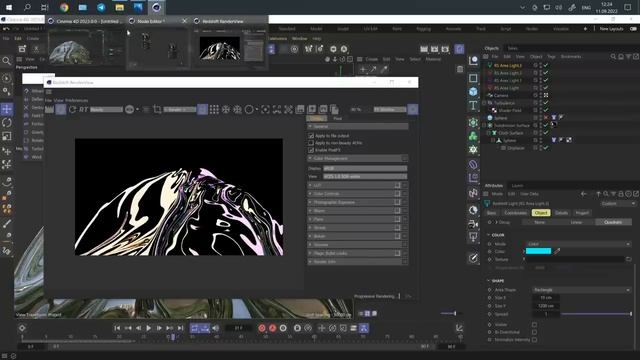Add a Cube primitive from object palette
This screenshot has height=360, width=640.
click(x=473, y=91)
